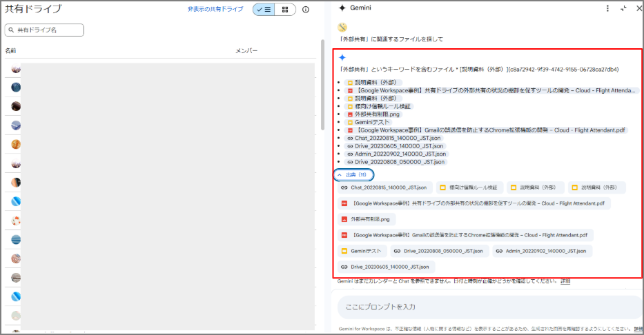Focus the ここにプロンプトを入力 prompt box

click(x=489, y=307)
